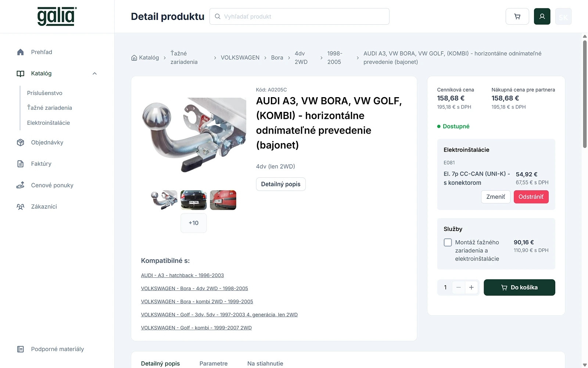Open Príslušenstvo in the sidebar

45,93
